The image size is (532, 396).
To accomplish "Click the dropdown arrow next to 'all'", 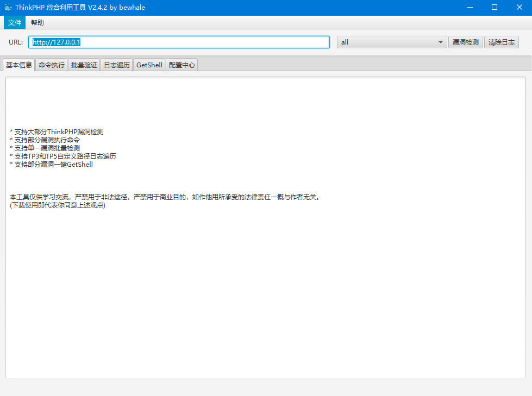I will click(x=439, y=42).
